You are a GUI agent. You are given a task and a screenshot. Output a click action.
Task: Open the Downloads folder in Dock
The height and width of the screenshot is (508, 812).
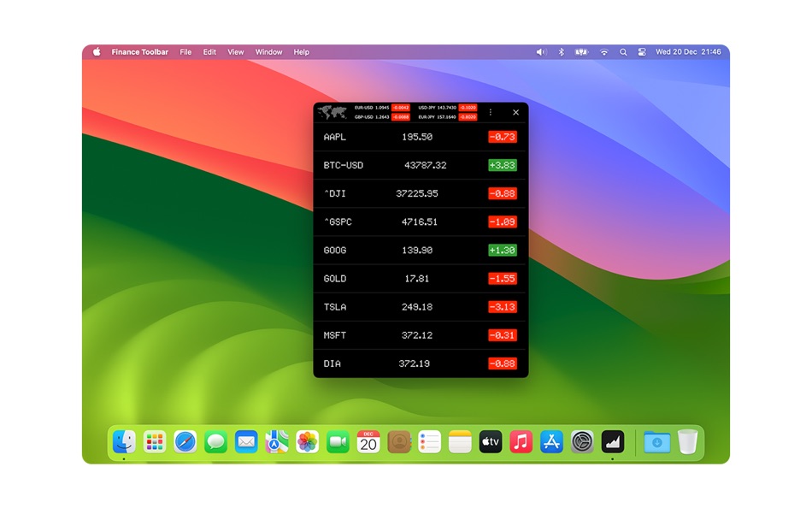click(657, 442)
